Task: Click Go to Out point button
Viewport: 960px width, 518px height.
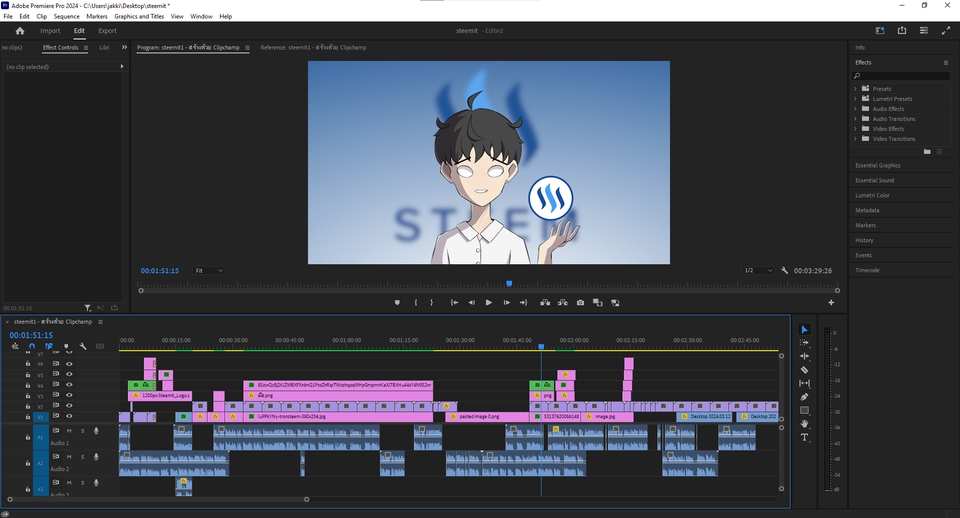Action: coord(523,302)
